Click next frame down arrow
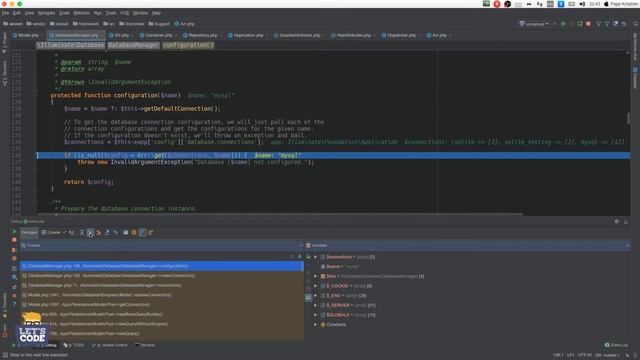 (299, 257)
